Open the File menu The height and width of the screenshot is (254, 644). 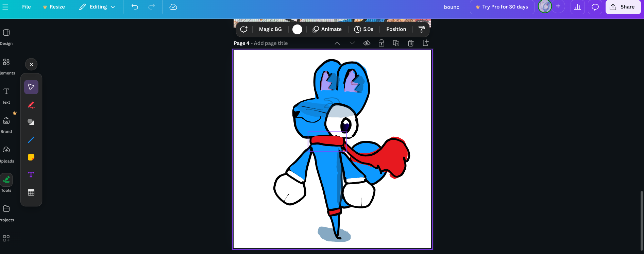point(26,7)
